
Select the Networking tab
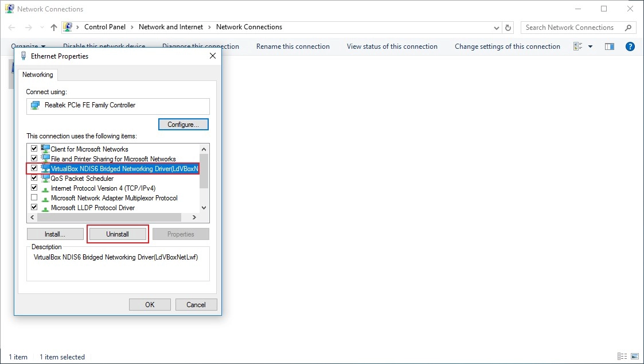click(38, 75)
